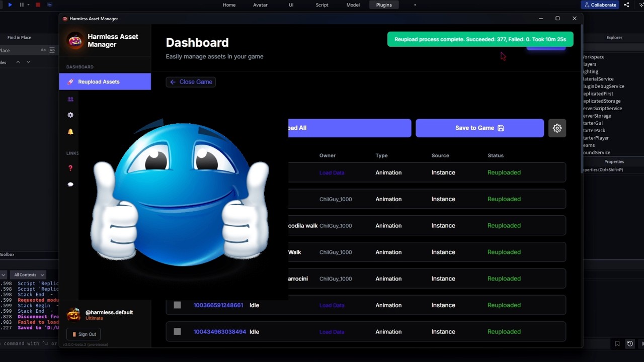Click the 'Walk' animation name in the list
Viewport: 644px width, 362px height.
(295, 252)
